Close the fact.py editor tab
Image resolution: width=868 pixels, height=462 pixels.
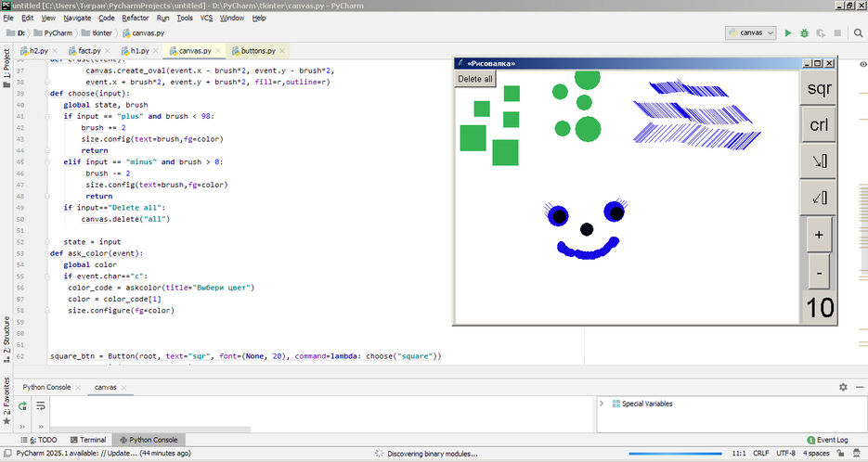click(108, 51)
